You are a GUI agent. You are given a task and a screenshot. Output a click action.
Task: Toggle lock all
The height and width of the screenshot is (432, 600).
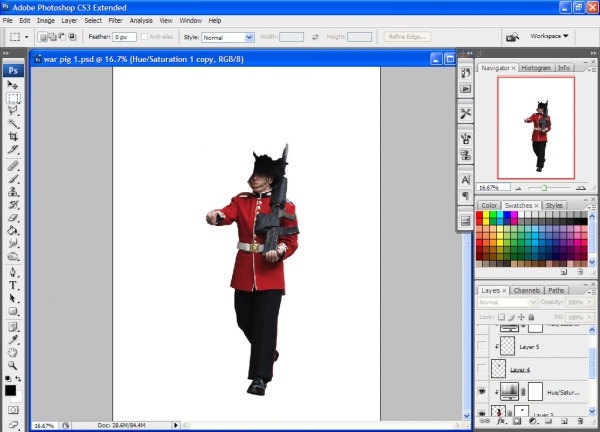click(531, 317)
